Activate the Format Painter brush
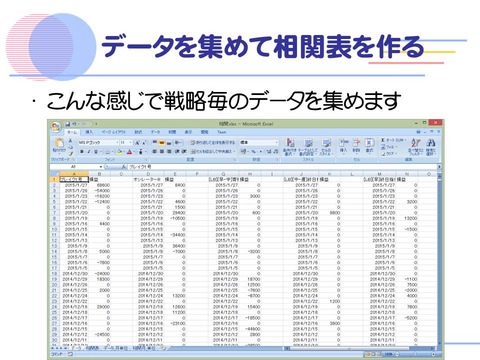The image size is (480, 360). click(70, 153)
